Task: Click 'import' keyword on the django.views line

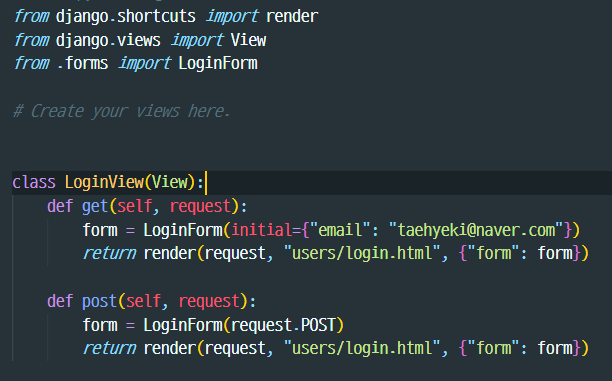Action: point(197,41)
